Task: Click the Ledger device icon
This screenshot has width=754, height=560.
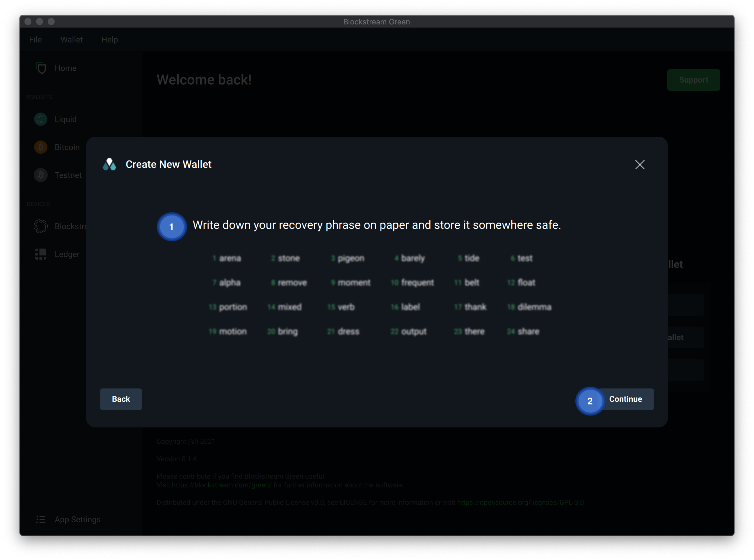Action: coord(41,254)
